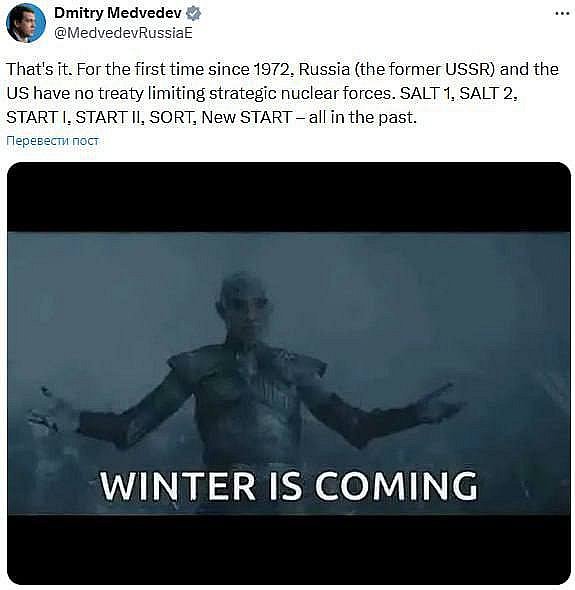
Task: Click the black bar below the GIF caption
Action: pyautogui.click(x=289, y=549)
